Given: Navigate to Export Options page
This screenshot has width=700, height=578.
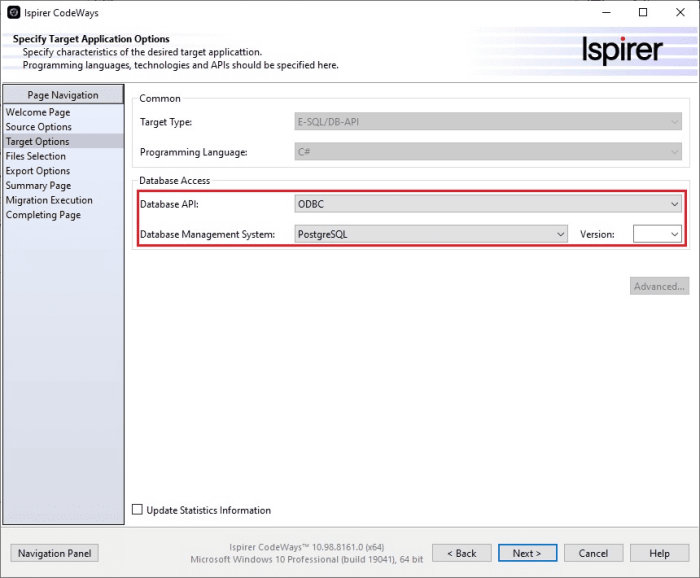Looking at the screenshot, I should 38,171.
